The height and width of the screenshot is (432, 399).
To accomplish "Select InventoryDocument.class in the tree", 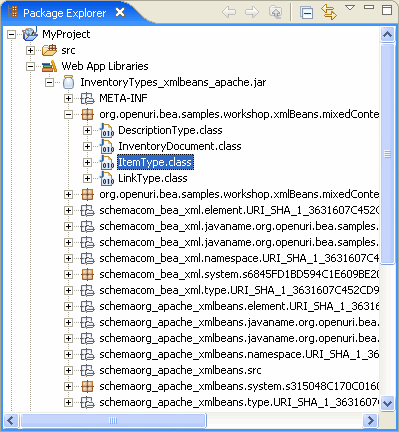I will point(180,146).
